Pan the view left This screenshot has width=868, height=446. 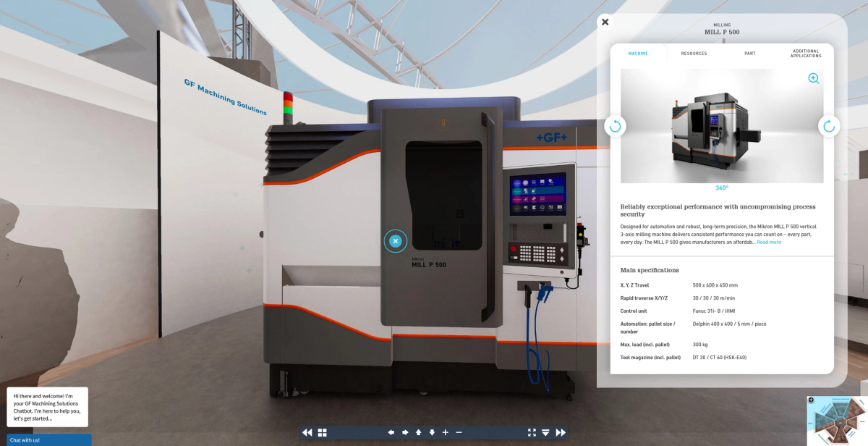[x=391, y=432]
